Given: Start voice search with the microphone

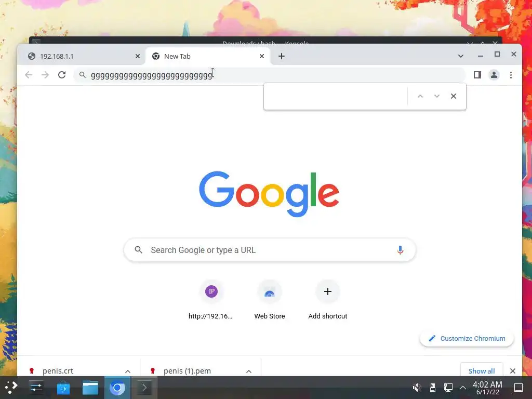Looking at the screenshot, I should [401, 250].
